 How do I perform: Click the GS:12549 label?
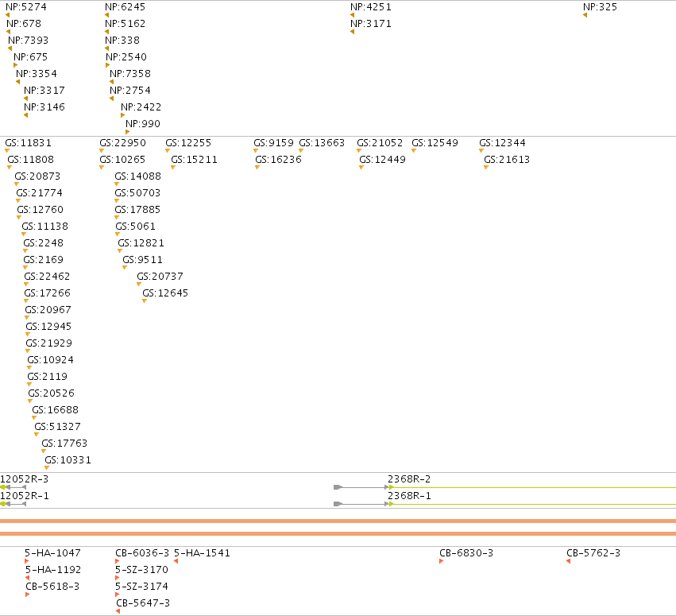(x=435, y=143)
